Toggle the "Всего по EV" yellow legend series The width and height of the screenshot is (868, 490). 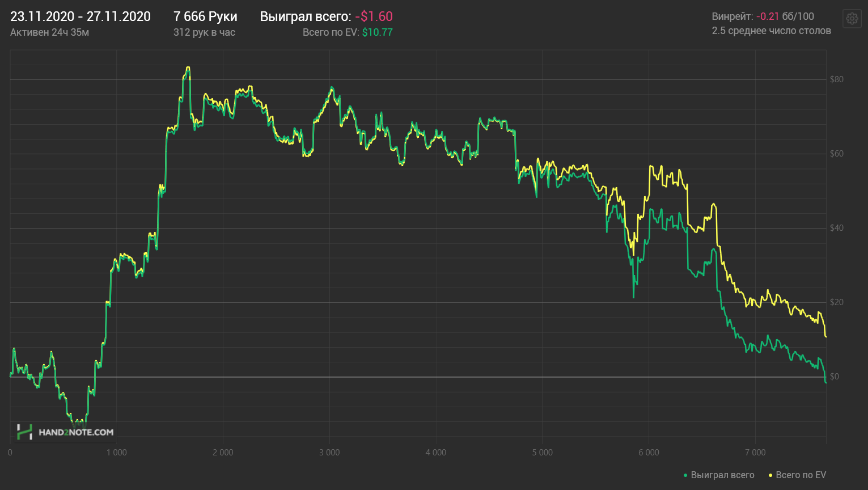[x=797, y=475]
